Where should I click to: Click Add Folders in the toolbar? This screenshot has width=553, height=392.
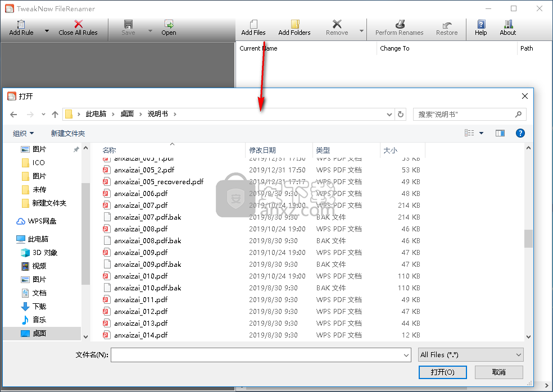[294, 28]
